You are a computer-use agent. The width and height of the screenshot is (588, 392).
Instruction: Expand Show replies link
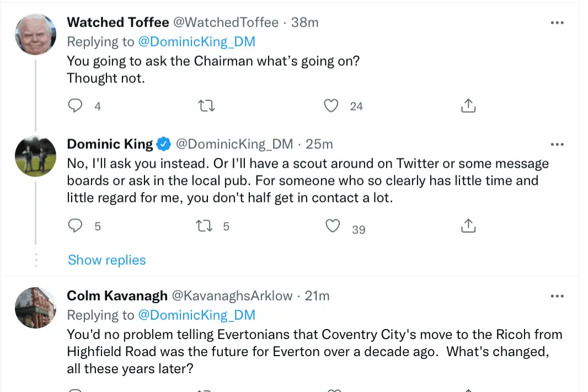click(106, 260)
